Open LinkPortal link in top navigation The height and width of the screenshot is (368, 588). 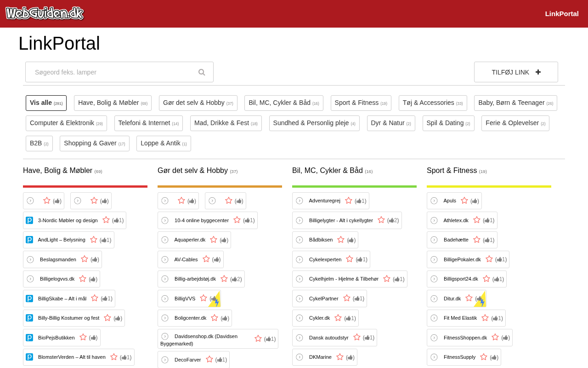point(562,14)
